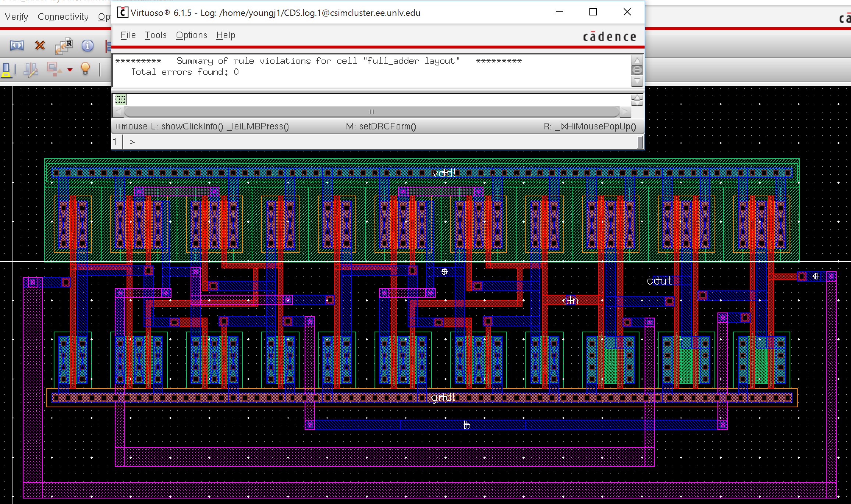851x504 pixels.
Task: Open the red dropdown arrow beside select icon
Action: tap(70, 69)
